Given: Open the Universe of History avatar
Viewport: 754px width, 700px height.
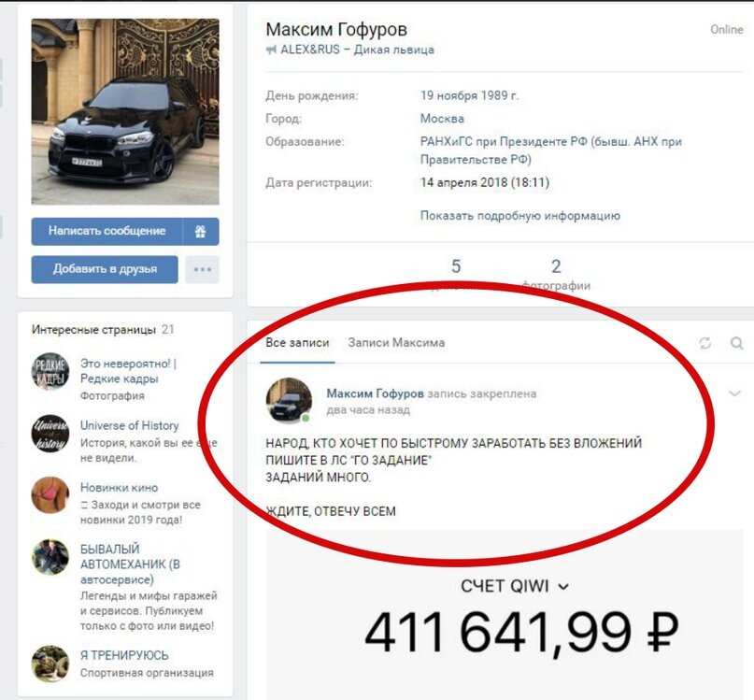Looking at the screenshot, I should click(50, 433).
